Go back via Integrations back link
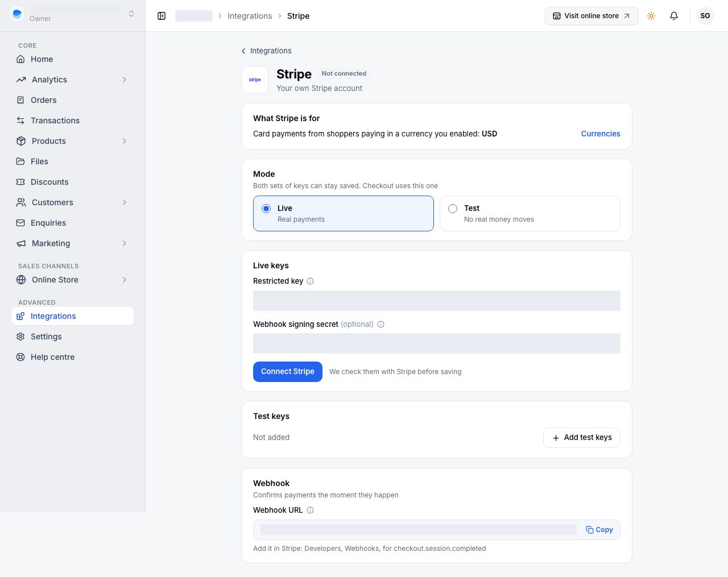Screen dimensions: 728x577 point(266,51)
